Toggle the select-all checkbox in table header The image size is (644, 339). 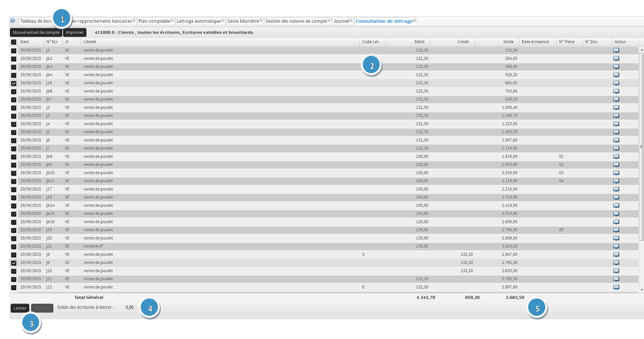tap(14, 42)
